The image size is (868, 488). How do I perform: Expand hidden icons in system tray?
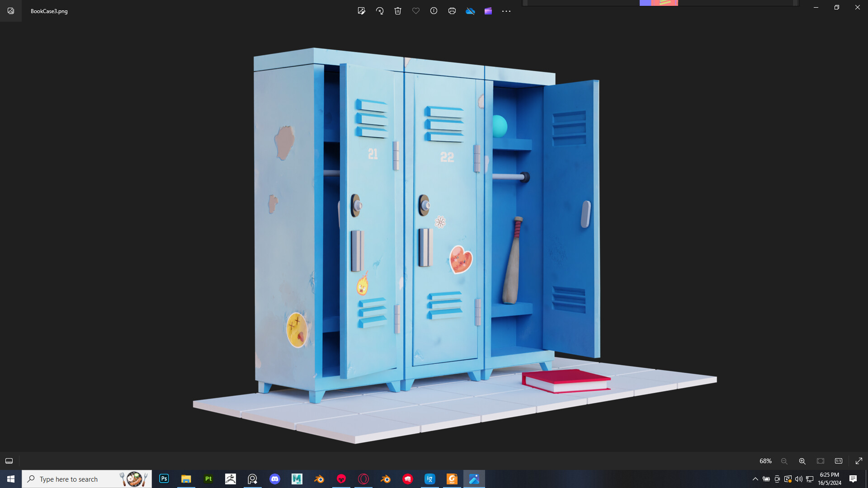(x=755, y=479)
